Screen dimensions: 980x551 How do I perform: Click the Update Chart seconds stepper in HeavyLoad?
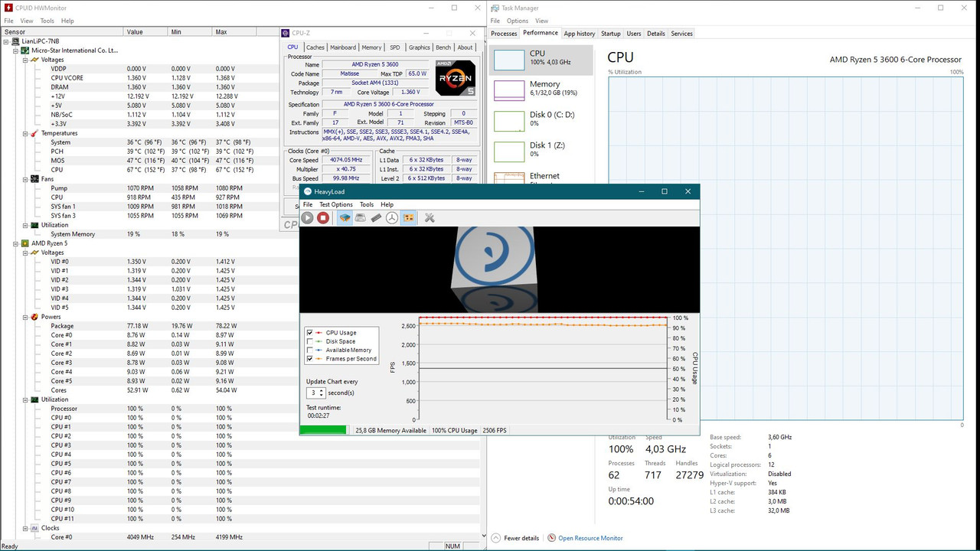322,393
